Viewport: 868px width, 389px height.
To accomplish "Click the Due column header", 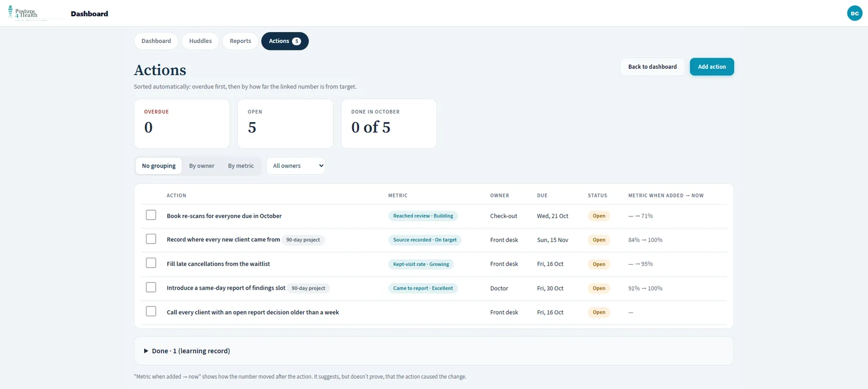I will point(542,195).
